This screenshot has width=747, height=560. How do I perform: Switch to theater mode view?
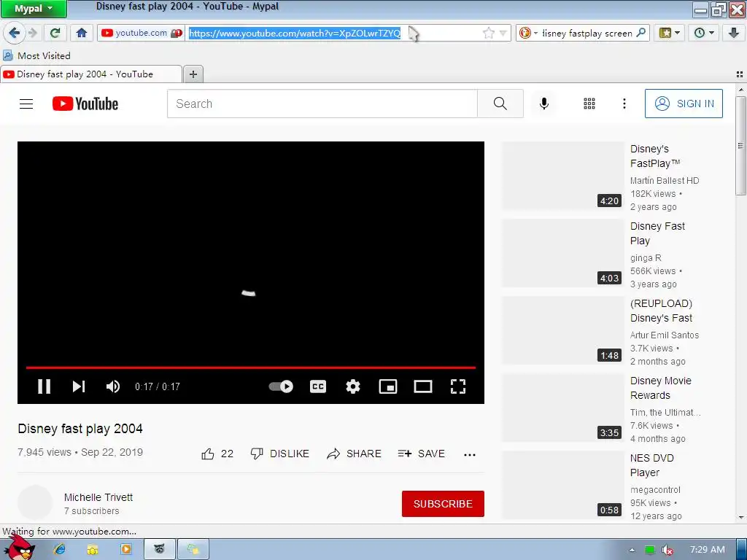click(422, 386)
